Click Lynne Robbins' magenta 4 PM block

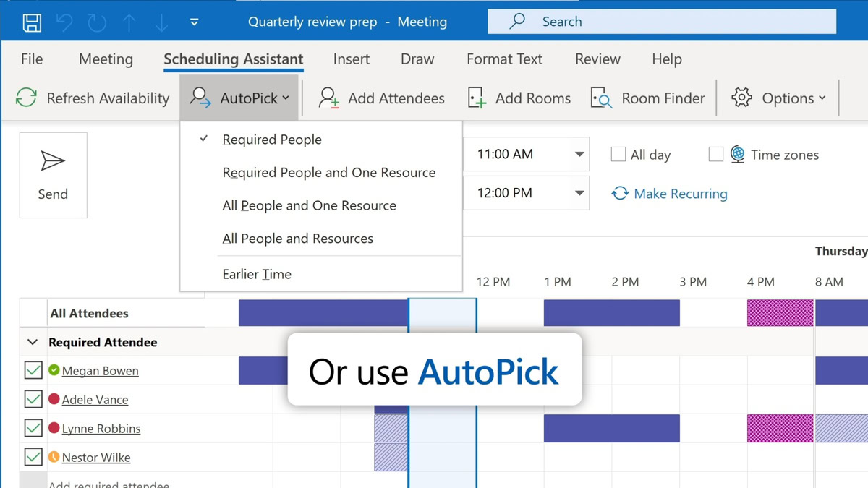pyautogui.click(x=780, y=429)
